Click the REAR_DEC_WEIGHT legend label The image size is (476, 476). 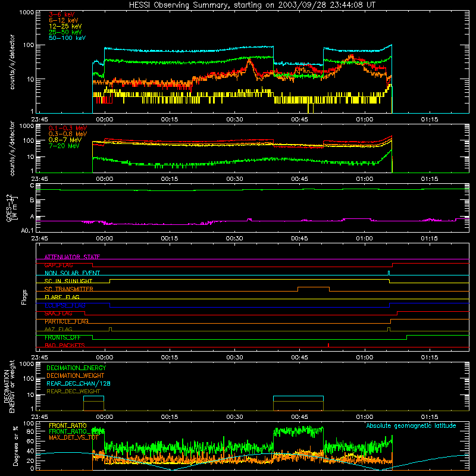click(73, 392)
